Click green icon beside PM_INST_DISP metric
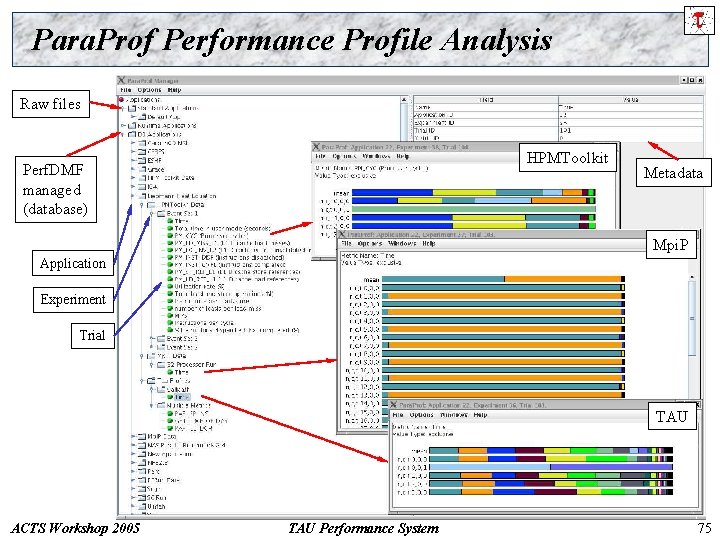 pyautogui.click(x=170, y=258)
